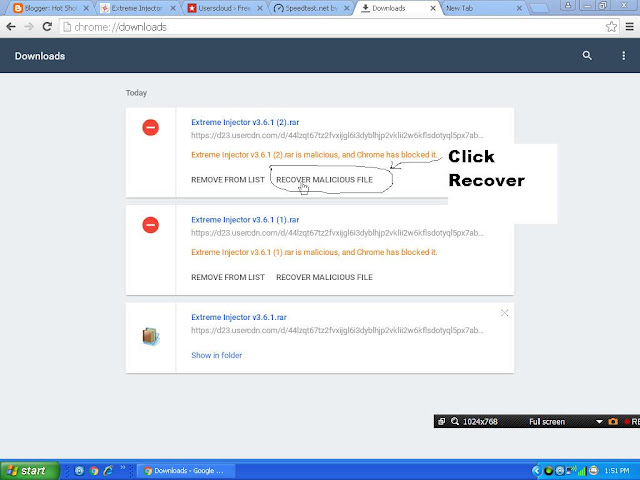Launch Chrome from quick launch bar
640x480 pixels.
94,471
